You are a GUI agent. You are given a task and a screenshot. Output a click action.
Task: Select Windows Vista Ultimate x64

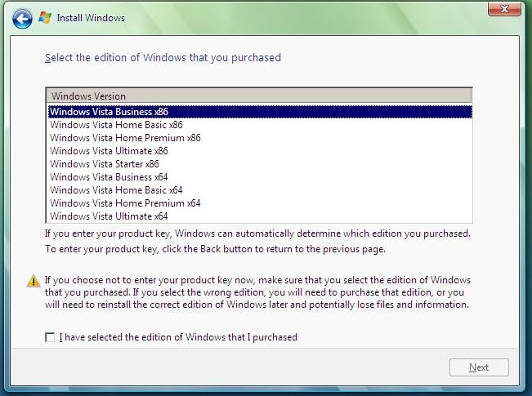tap(260, 216)
